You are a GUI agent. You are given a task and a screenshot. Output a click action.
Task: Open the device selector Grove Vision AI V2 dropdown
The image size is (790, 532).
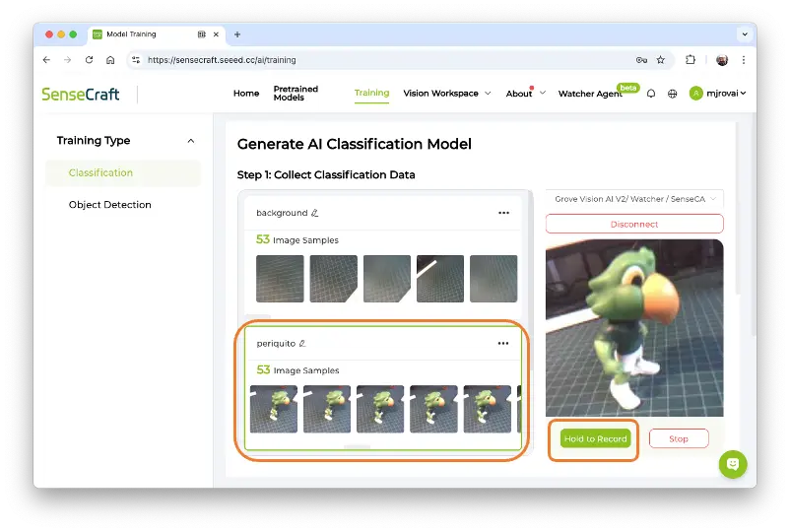click(634, 199)
